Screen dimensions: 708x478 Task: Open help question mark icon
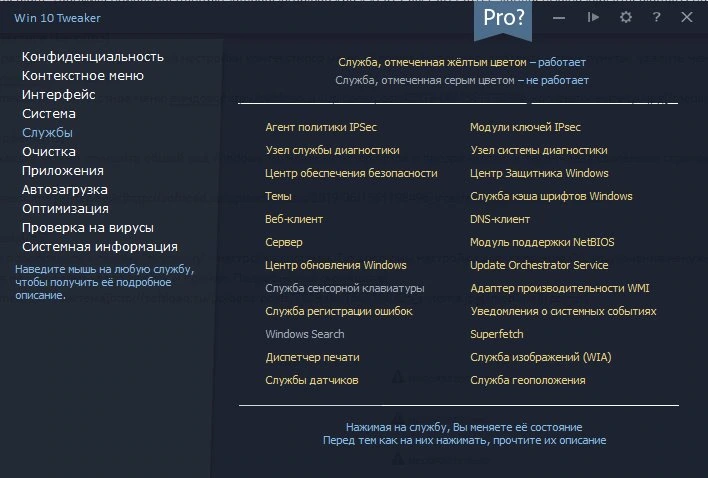point(656,18)
